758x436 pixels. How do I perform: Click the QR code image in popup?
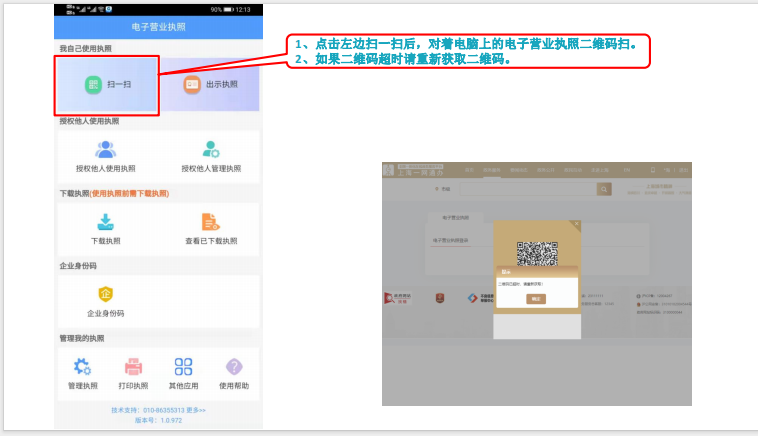click(536, 251)
